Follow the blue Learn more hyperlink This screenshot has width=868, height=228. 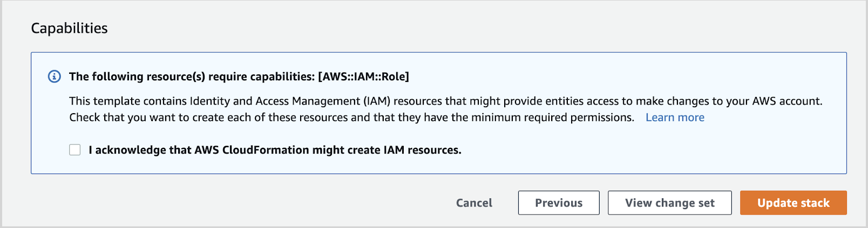[x=675, y=118]
